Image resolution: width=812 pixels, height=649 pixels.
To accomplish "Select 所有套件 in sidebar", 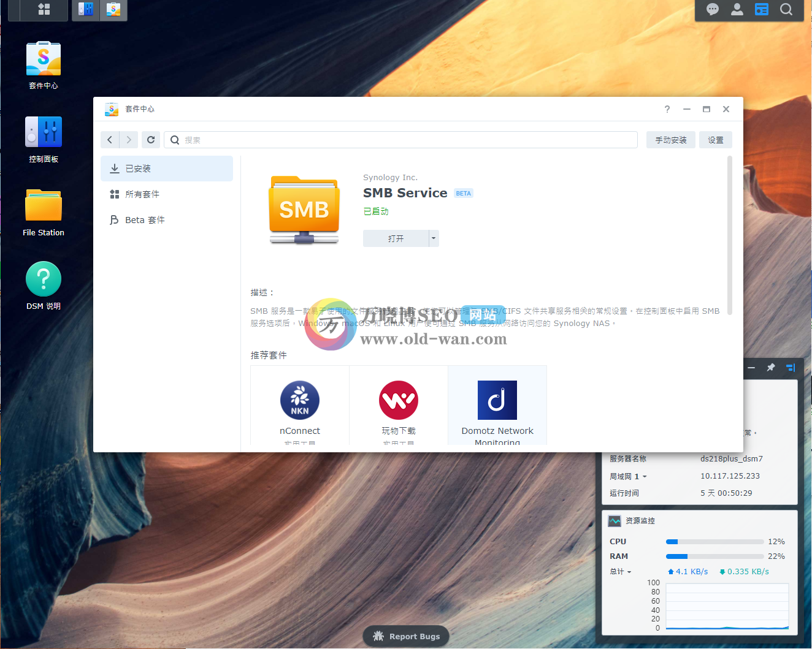I will coord(167,194).
